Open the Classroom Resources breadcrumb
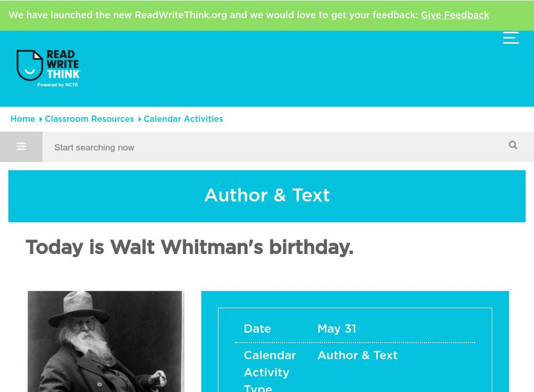This screenshot has width=534, height=392. click(89, 119)
